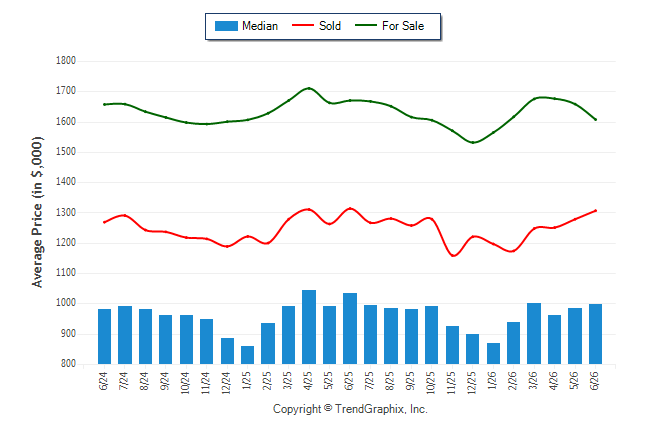Click the Copyright TrendGraphix, Inc. text
This screenshot has height=434, width=646.
point(350,409)
